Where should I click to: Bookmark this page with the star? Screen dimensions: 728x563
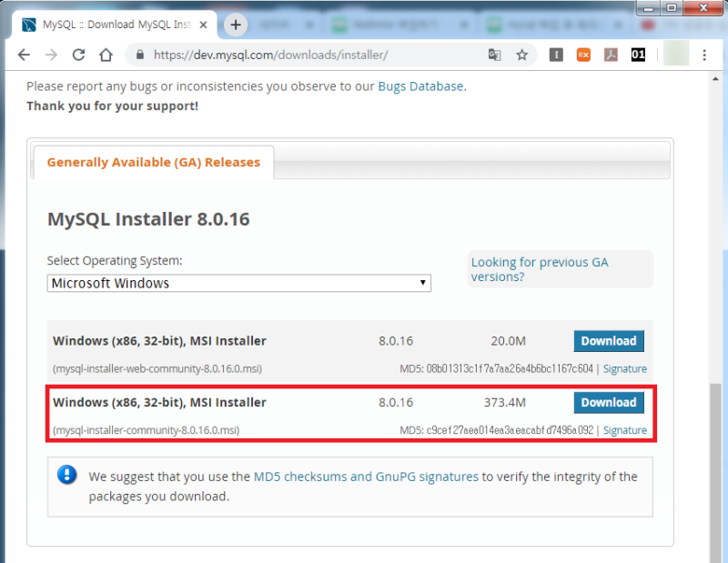coord(521,55)
